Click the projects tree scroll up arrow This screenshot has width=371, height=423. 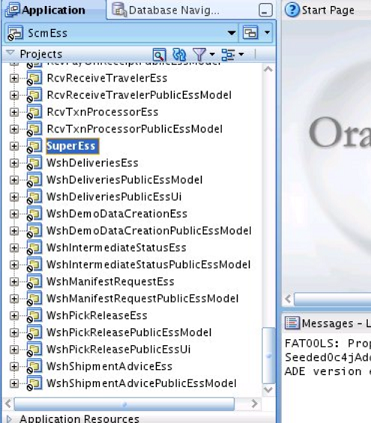click(x=268, y=69)
